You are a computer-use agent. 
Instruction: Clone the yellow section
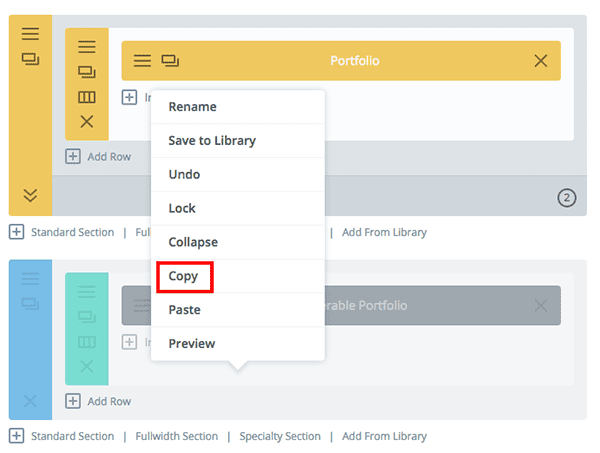[30, 59]
